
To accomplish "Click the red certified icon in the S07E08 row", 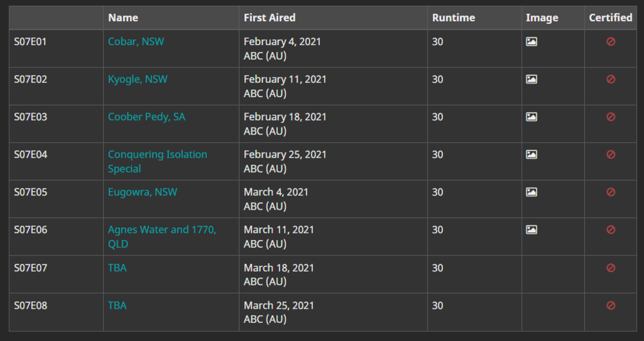I will [611, 306].
